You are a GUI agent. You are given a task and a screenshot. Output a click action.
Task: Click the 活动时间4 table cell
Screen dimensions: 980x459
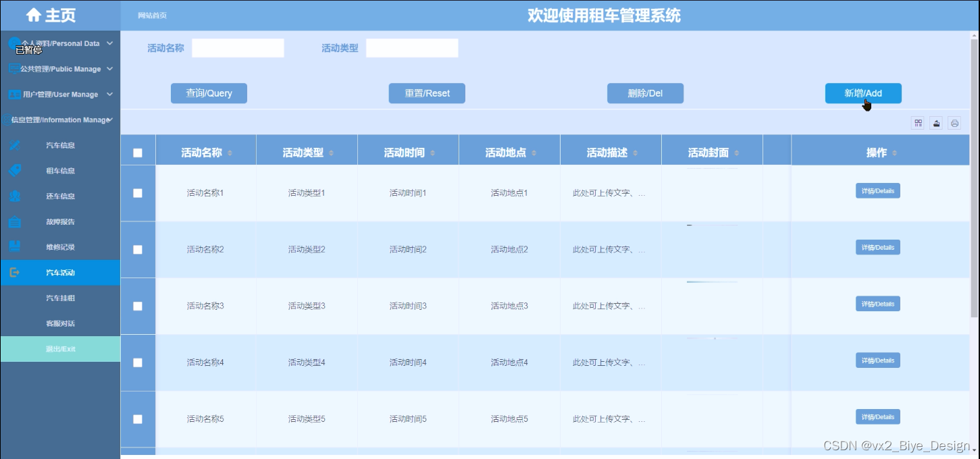click(408, 362)
